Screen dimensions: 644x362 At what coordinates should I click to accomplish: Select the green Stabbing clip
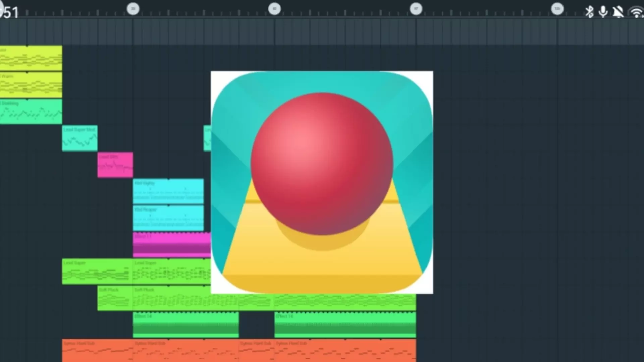(31, 112)
